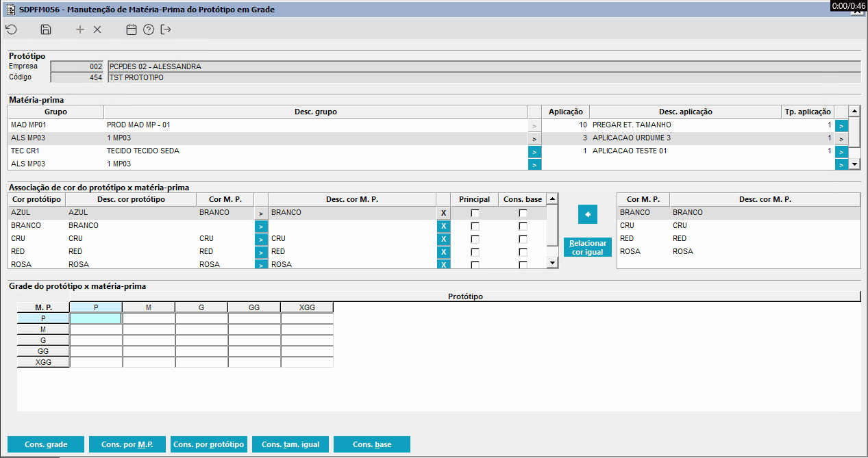868x458 pixels.
Task: Click the Cons. base button
Action: (x=372, y=444)
